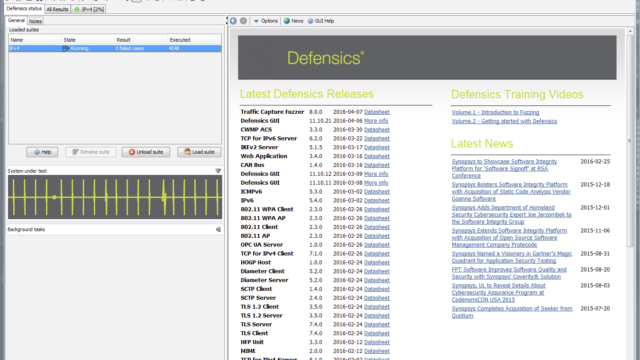
Task: Click the grey forward navigation circle
Action: click(243, 21)
